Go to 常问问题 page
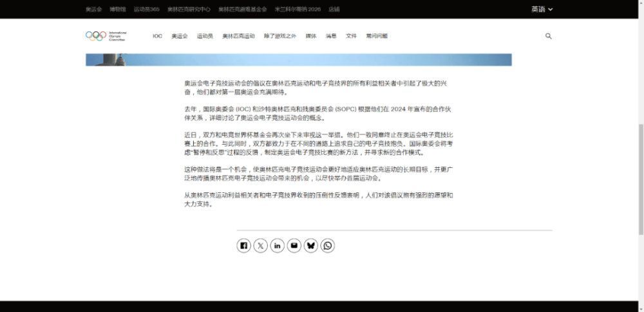Image resolution: width=644 pixels, height=312 pixels. [x=377, y=36]
